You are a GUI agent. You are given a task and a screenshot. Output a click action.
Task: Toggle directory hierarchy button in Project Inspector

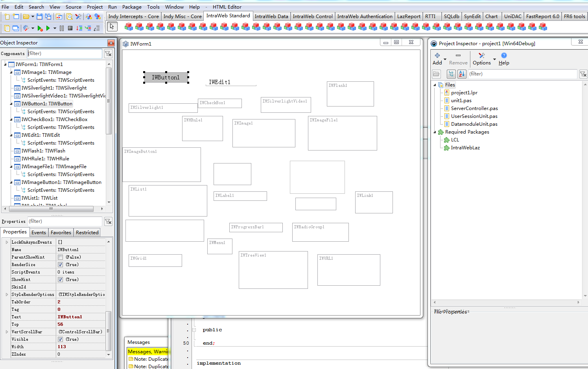(x=451, y=74)
